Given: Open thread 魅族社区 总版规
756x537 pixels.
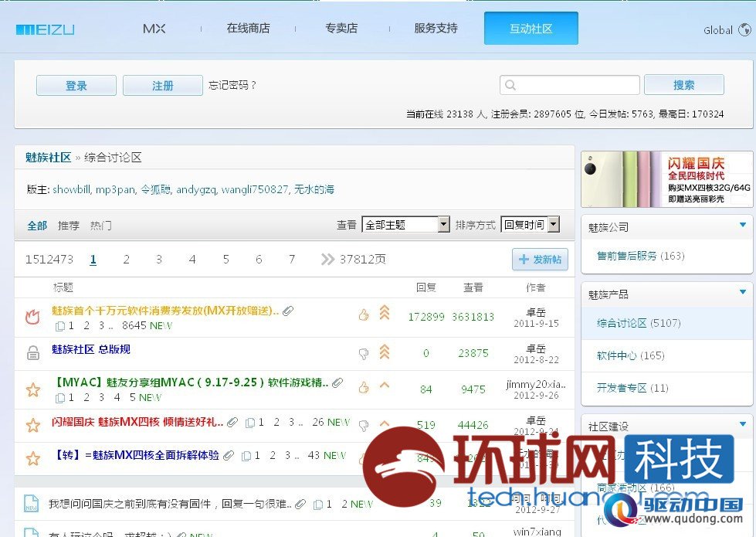Looking at the screenshot, I should point(90,349).
